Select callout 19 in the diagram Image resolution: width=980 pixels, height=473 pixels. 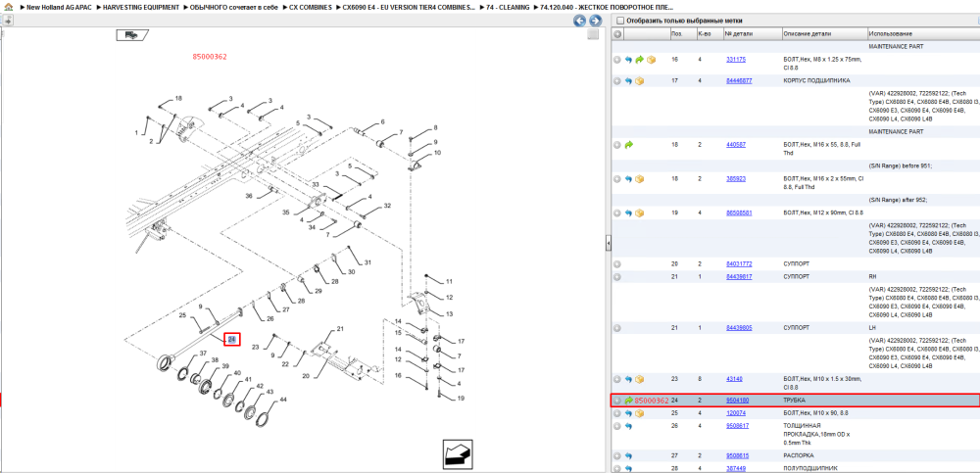(x=461, y=398)
